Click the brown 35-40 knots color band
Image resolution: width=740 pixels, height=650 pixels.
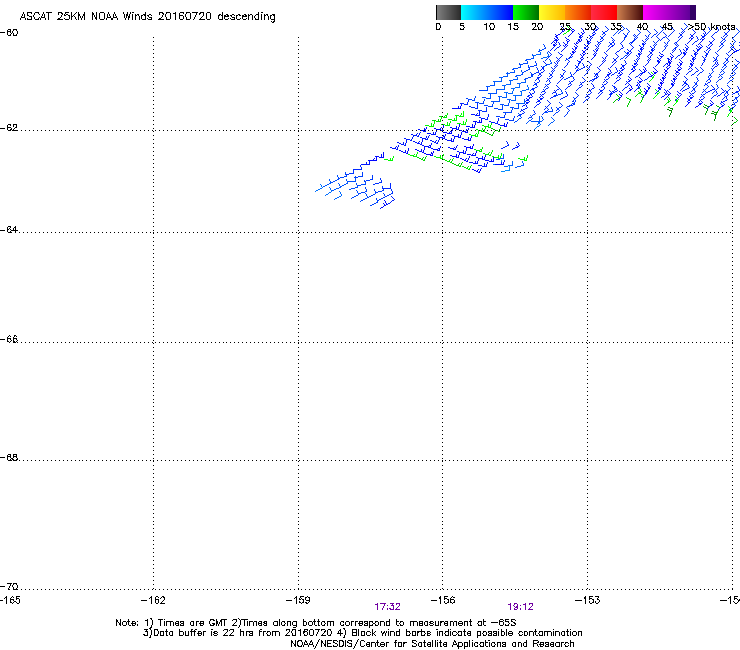630,12
